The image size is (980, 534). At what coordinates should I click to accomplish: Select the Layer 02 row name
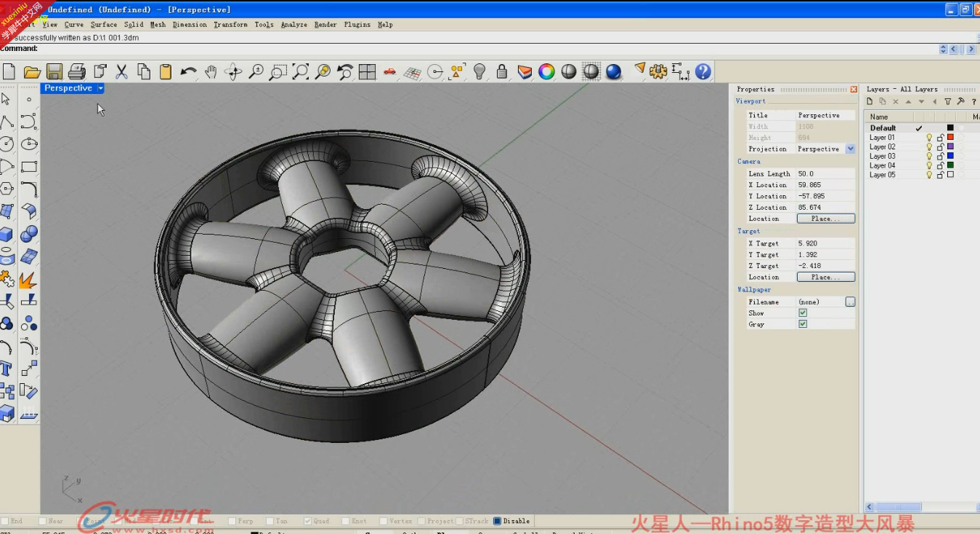click(882, 146)
